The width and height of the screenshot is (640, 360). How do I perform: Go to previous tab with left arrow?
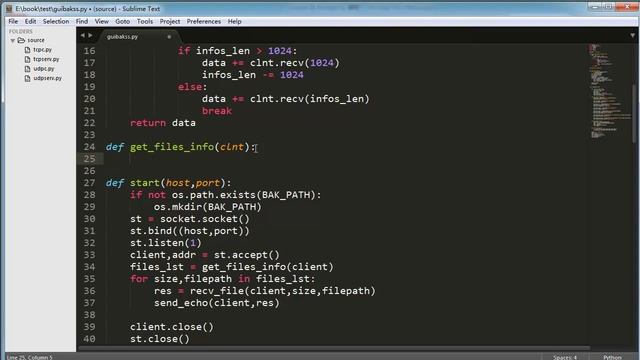click(x=83, y=36)
